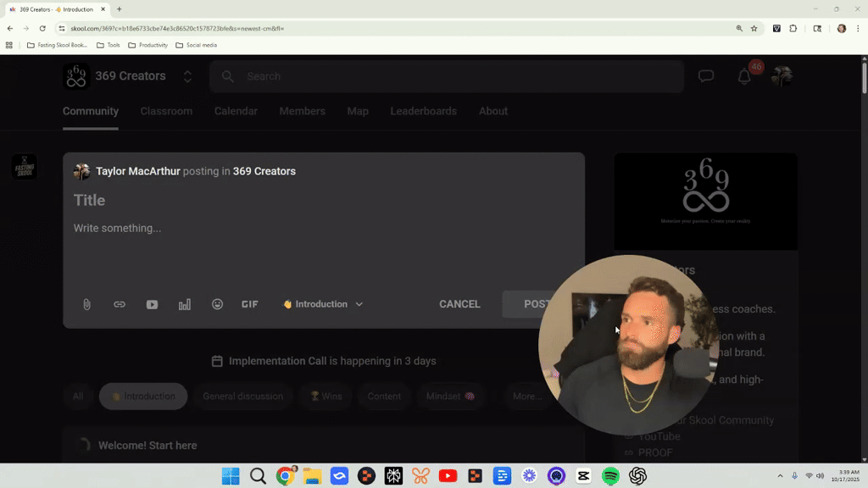Open the Productivity bookmark folder
The image size is (868, 488).
coord(147,46)
